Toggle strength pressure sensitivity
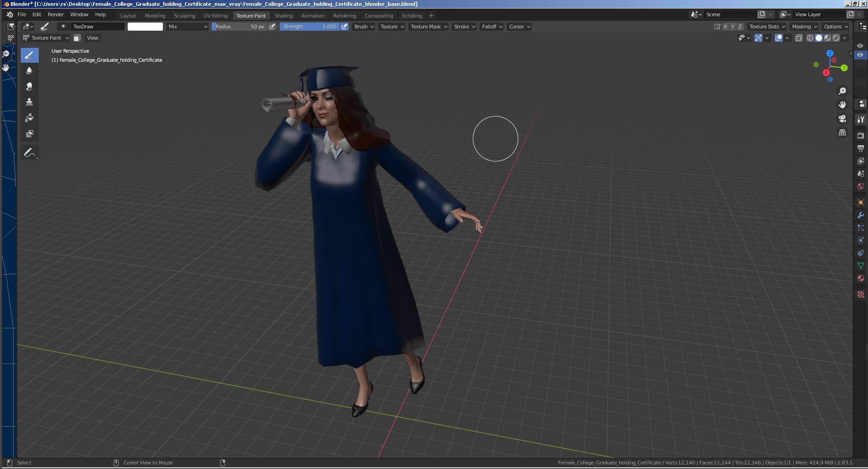868x469 pixels. click(344, 27)
